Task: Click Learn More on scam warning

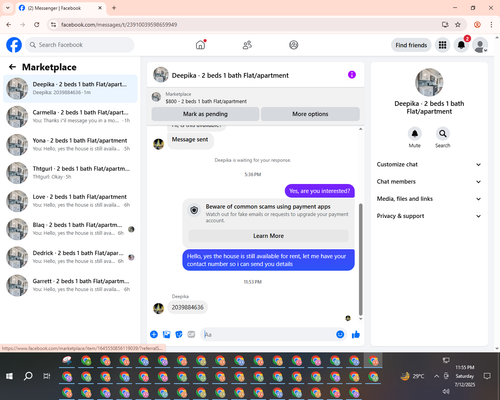Action: click(x=268, y=236)
